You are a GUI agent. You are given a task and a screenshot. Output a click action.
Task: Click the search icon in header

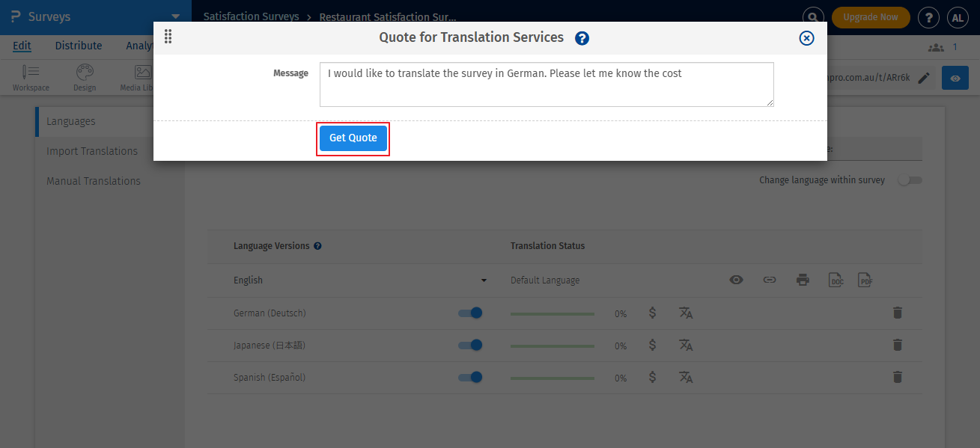[812, 17]
